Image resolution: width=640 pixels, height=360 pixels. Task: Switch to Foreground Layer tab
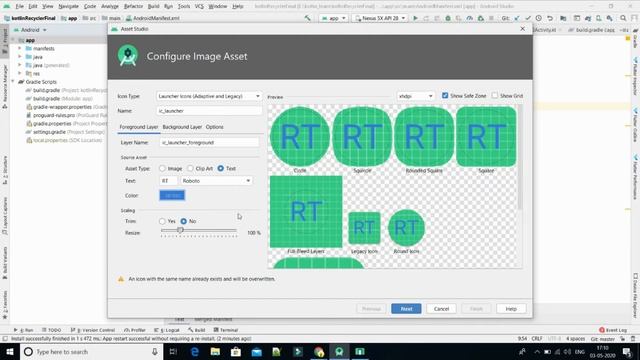[x=138, y=127]
